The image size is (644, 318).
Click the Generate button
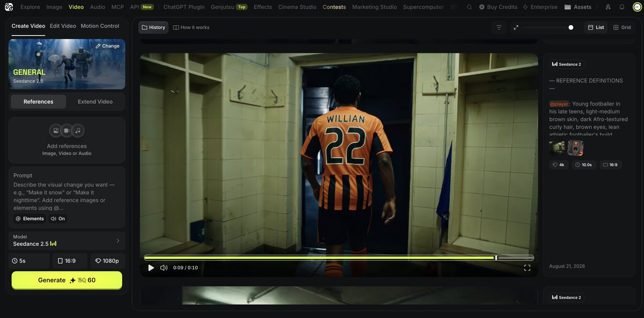pyautogui.click(x=67, y=280)
